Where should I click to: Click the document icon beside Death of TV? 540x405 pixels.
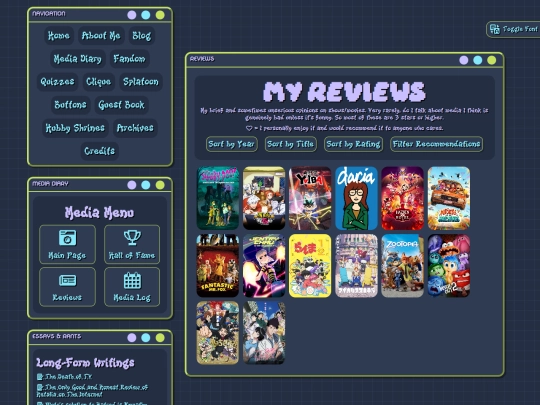40,377
